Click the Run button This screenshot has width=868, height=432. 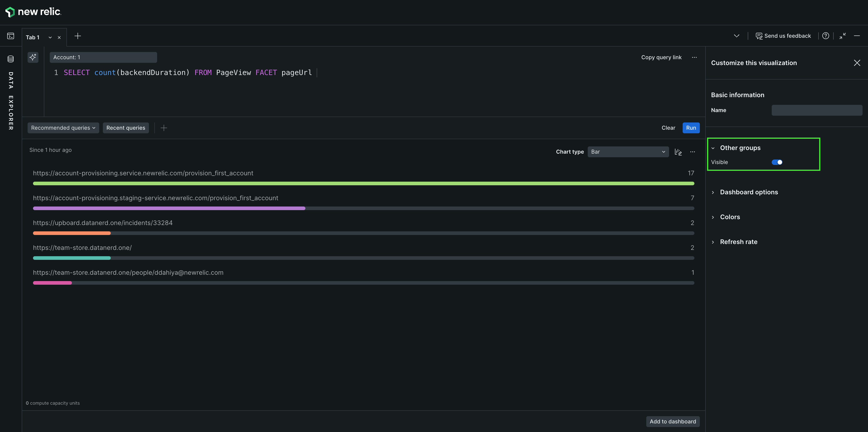691,128
